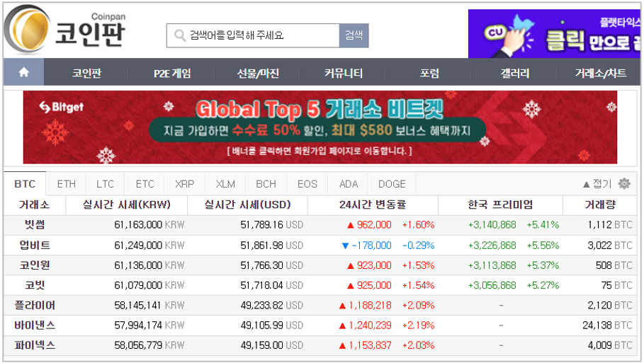This screenshot has width=644, height=363.
Task: Click the 실시간 시세(KRW) column header
Action: click(127, 204)
